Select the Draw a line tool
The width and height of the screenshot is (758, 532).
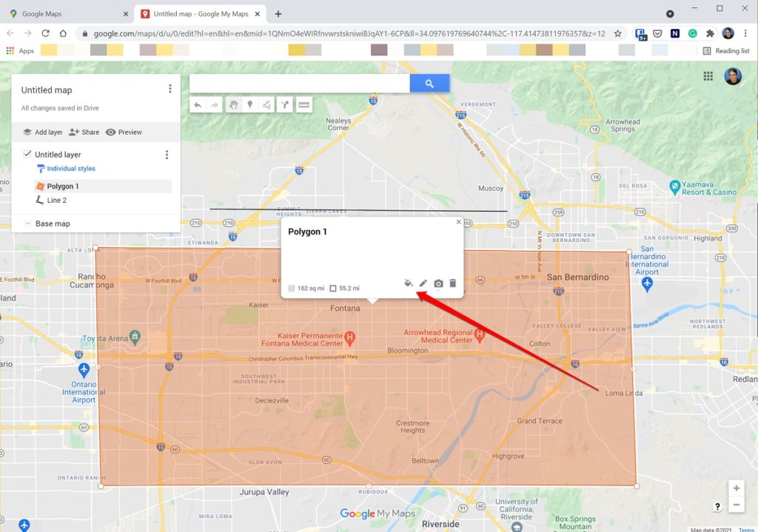(266, 104)
